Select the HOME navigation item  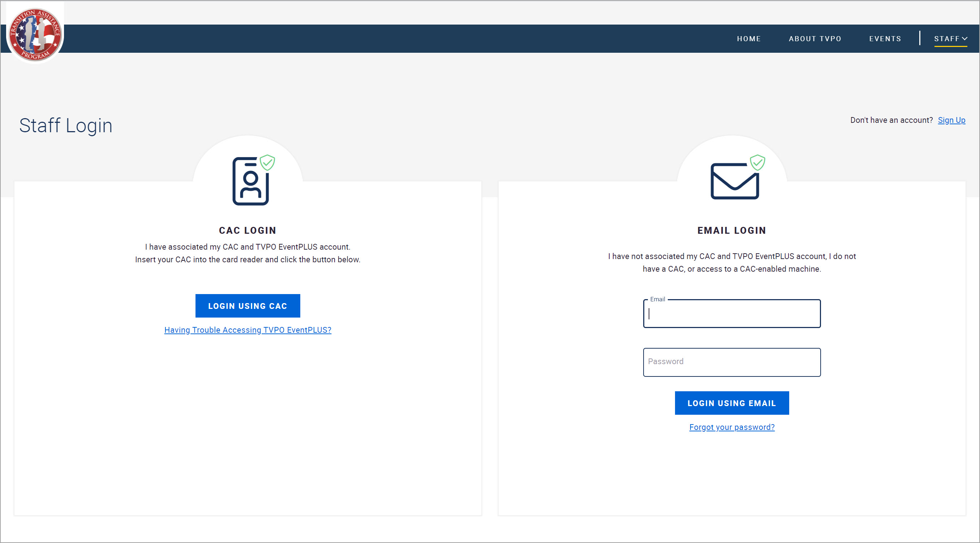tap(749, 38)
